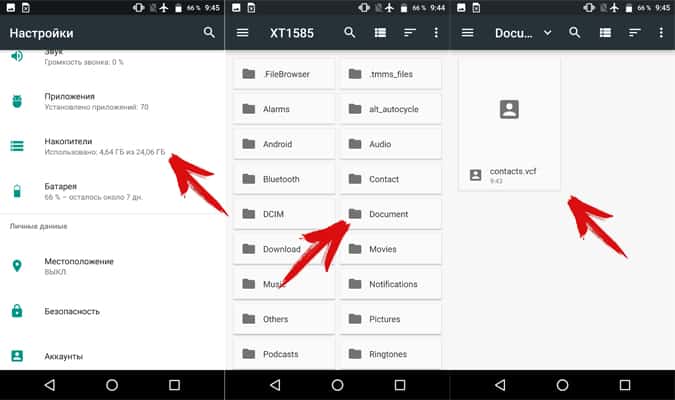
Task: Tap Home button on Settings screen
Action: coord(112,384)
